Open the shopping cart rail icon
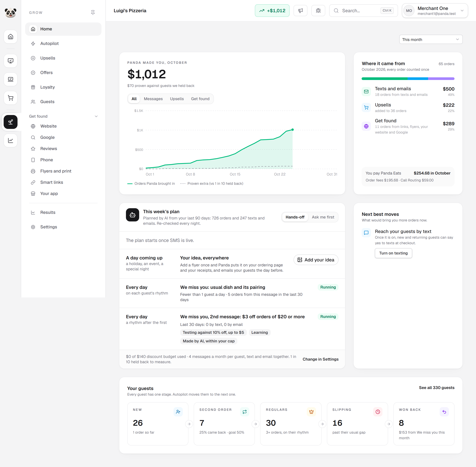The width and height of the screenshot is (476, 467). 11,98
